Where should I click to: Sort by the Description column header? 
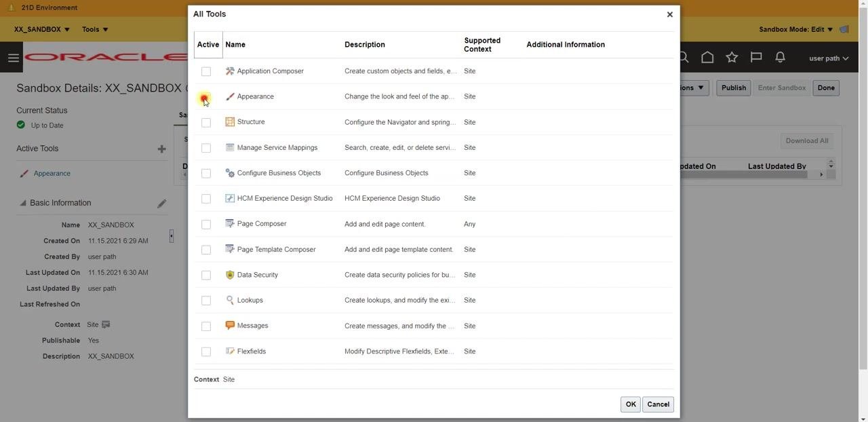[365, 45]
